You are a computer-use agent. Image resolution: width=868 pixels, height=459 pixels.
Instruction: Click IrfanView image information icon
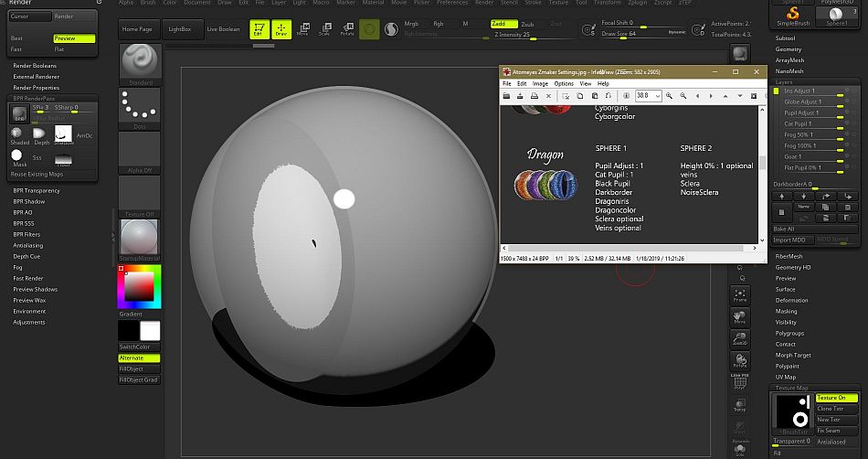point(626,96)
